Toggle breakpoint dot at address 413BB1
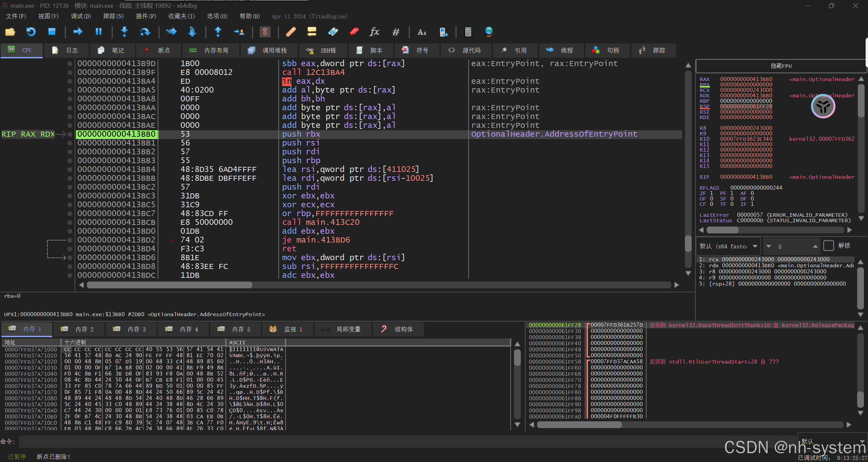 (x=70, y=143)
